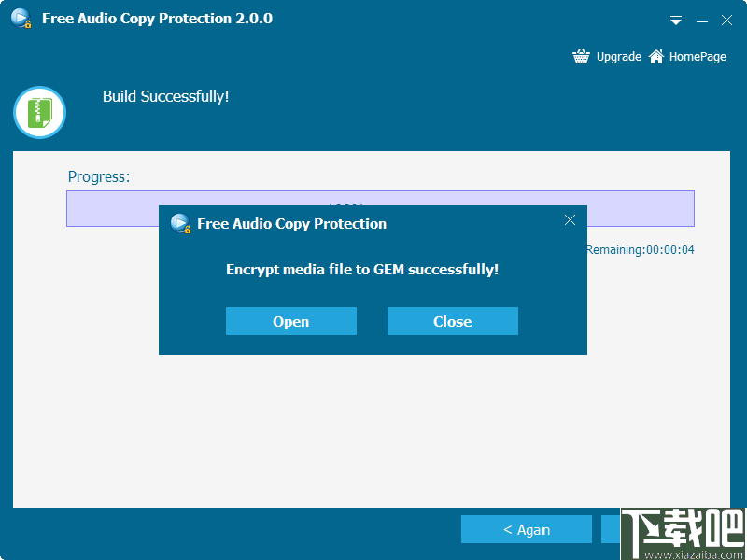Click the app logo in the title bar

[x=20, y=17]
